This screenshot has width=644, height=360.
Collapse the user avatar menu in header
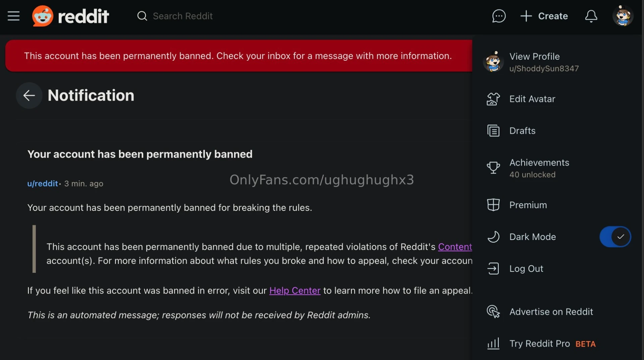(x=623, y=16)
